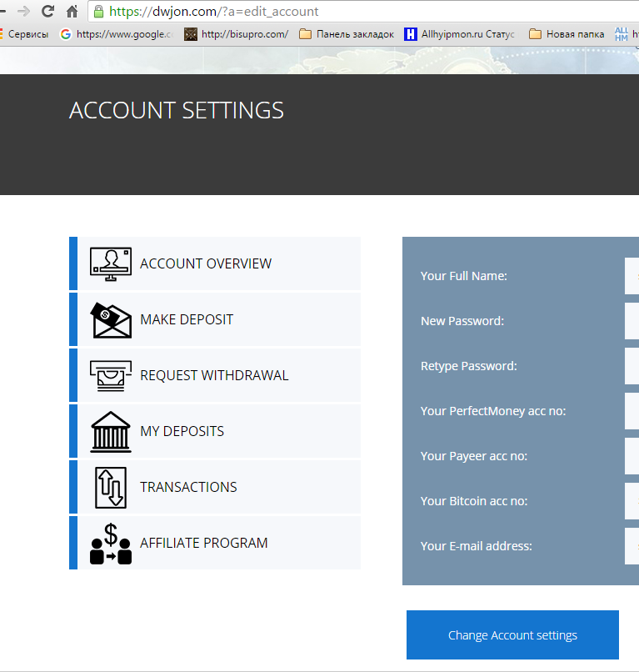Open the My Deposits menu item
This screenshot has height=672, width=639.
[x=215, y=431]
